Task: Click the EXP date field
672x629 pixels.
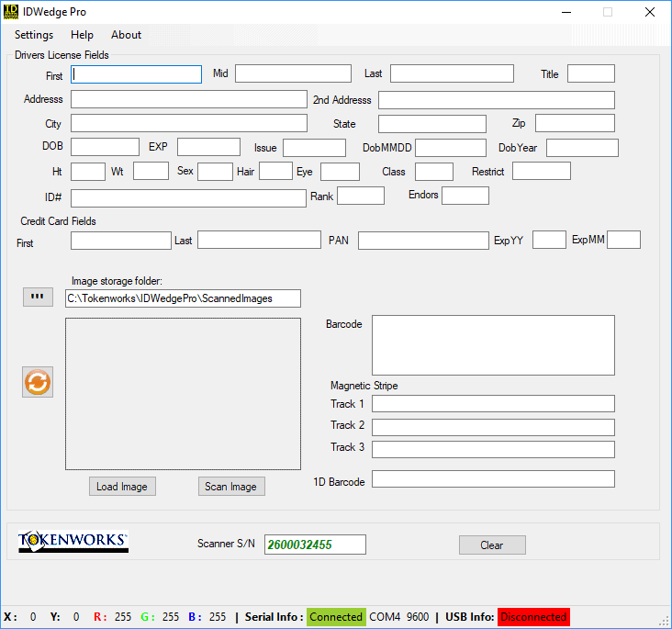Action: [208, 147]
